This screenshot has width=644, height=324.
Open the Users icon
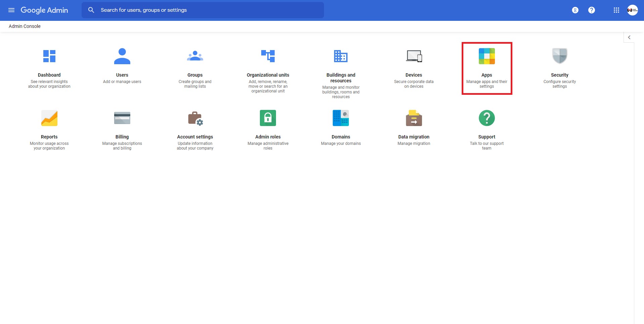coord(122,56)
